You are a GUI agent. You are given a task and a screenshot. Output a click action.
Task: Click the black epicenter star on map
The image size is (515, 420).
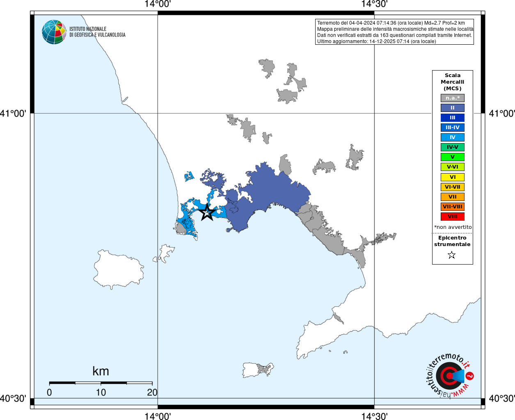(207, 212)
